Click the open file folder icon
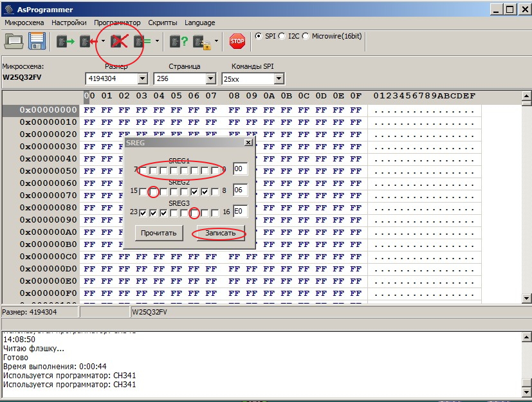This screenshot has width=532, height=402. (14, 41)
